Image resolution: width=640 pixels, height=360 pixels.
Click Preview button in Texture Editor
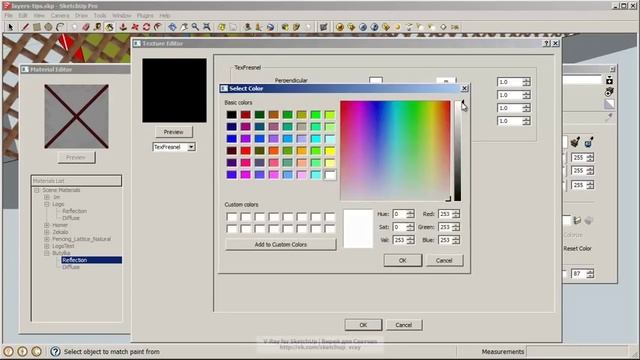(173, 132)
